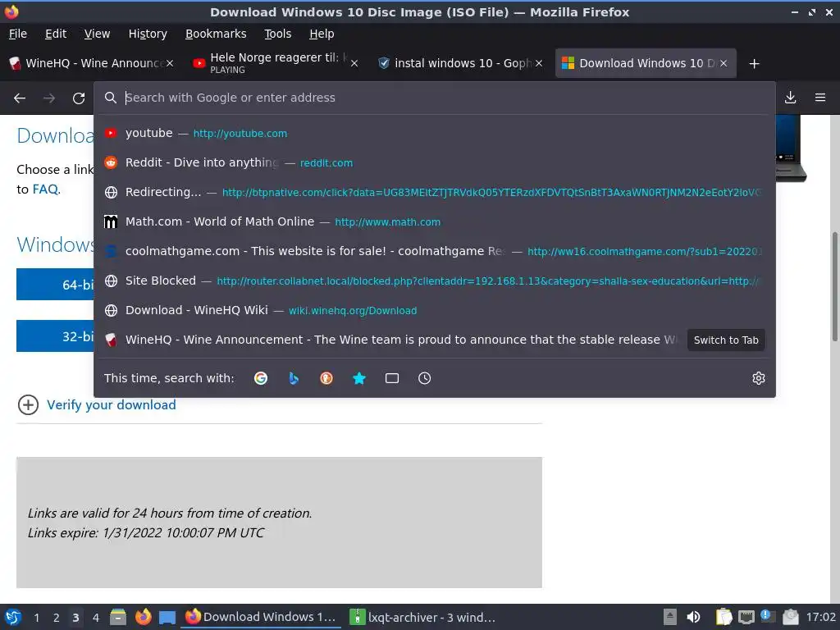Select Site Blocked suggestion

click(x=435, y=281)
